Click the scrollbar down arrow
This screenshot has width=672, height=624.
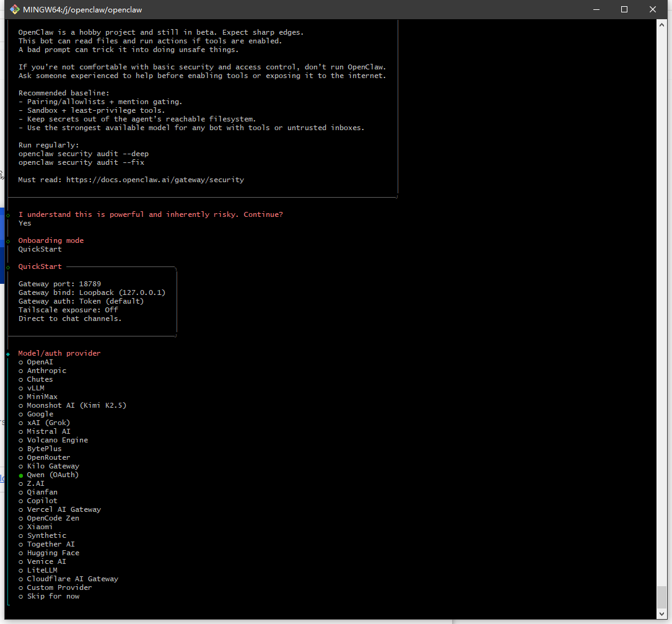pyautogui.click(x=662, y=615)
